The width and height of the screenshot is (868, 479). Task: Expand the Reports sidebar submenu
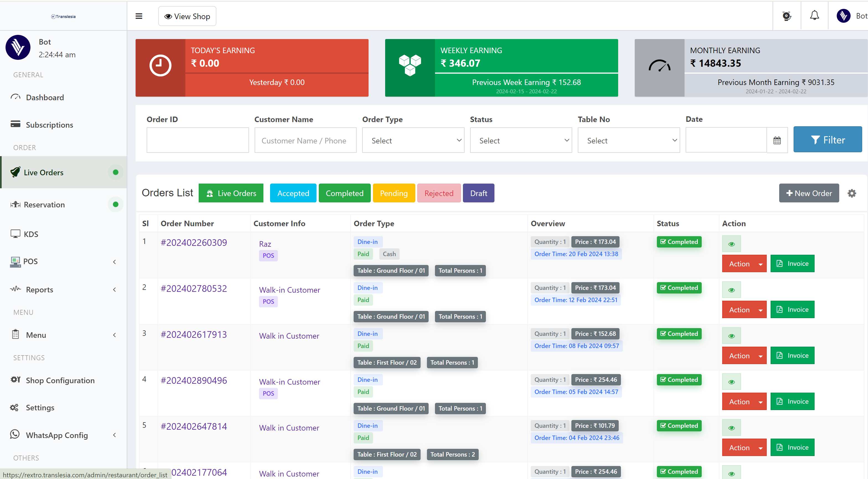[x=39, y=290]
